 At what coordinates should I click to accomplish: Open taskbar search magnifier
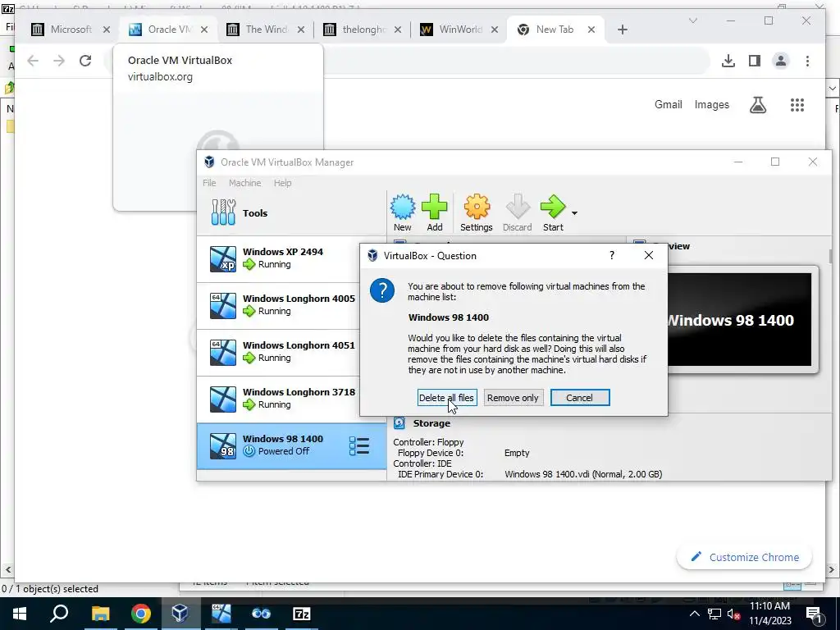pyautogui.click(x=59, y=614)
